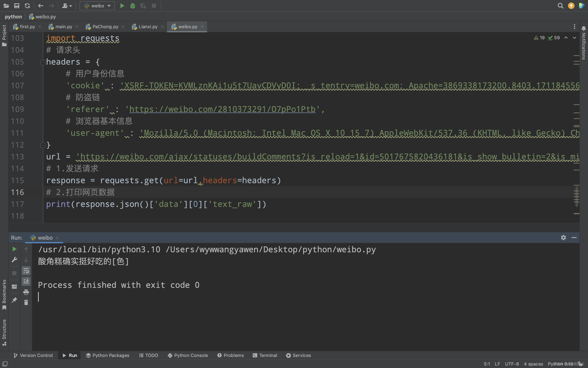The height and width of the screenshot is (368, 588).
Task: Select weibo.py in the breadcrumb bar
Action: [x=42, y=17]
